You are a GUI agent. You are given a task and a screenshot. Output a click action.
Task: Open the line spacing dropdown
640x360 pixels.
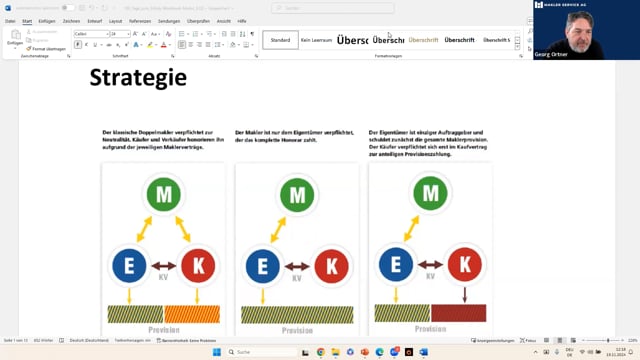pyautogui.click(x=219, y=45)
